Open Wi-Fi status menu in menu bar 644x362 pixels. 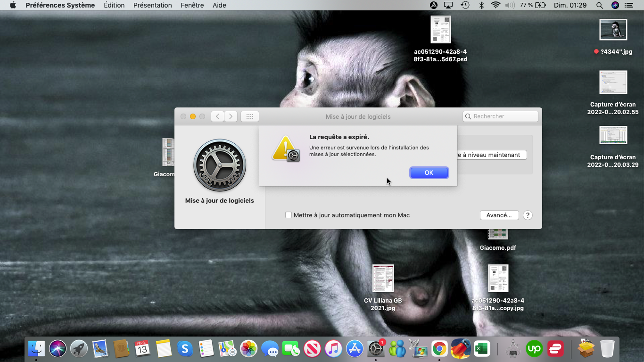(x=495, y=5)
